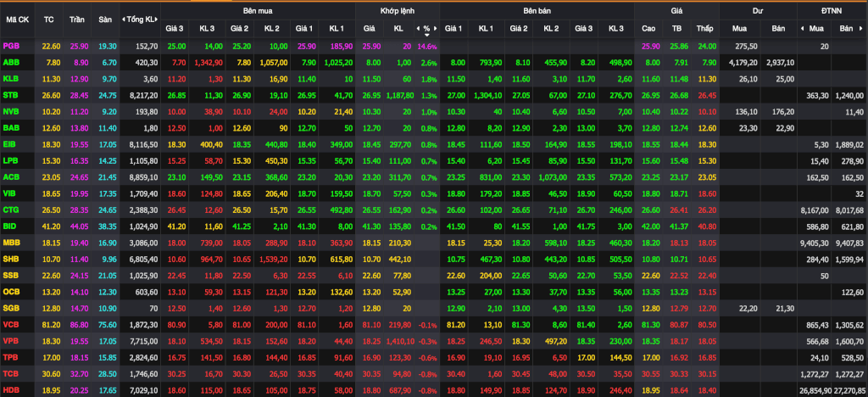Open the CTG stock symbol
Viewport: 868px width, 397px height.
pos(12,210)
